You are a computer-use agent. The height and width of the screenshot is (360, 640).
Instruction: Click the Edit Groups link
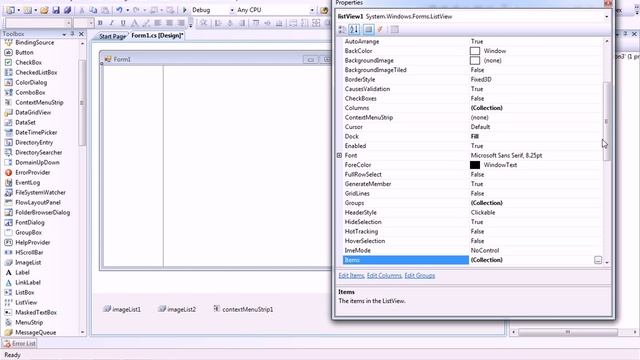click(x=420, y=276)
